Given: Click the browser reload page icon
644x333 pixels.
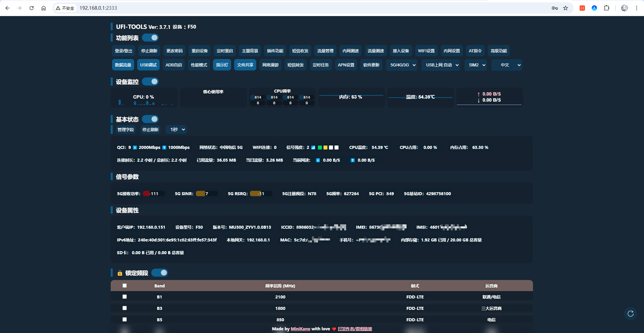Looking at the screenshot, I should pos(32,8).
